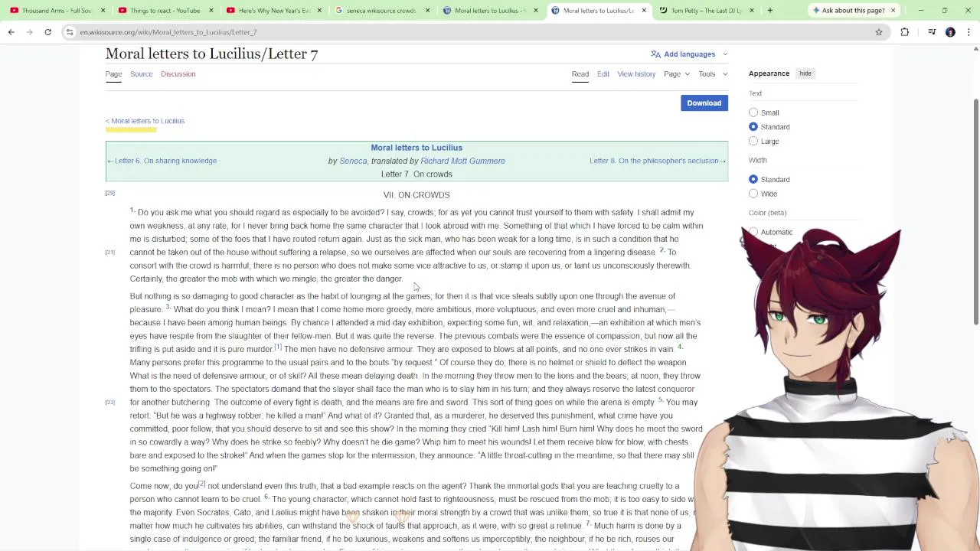The width and height of the screenshot is (980, 551).
Task: Open the Source tab
Action: (x=141, y=74)
